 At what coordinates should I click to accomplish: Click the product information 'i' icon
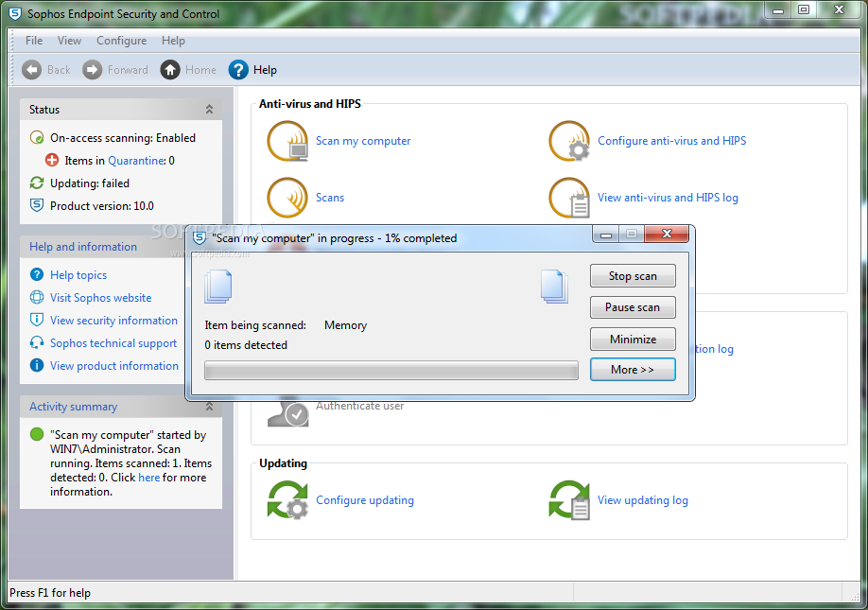(x=37, y=365)
